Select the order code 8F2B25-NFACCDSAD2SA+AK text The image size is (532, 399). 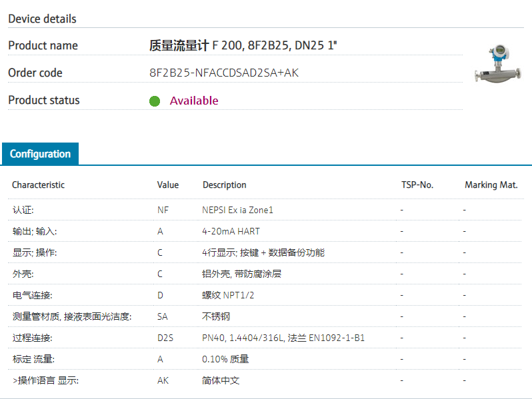[x=224, y=73]
